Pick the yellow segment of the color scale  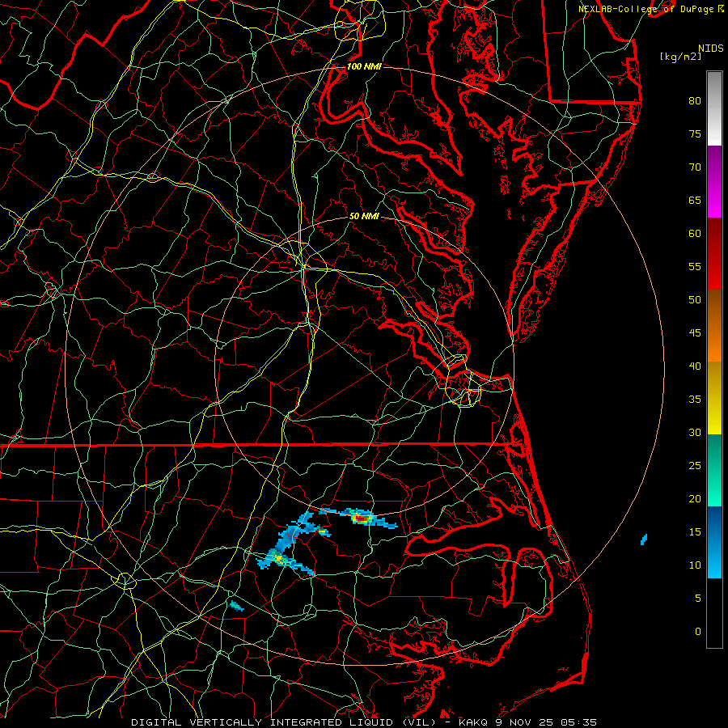point(714,398)
